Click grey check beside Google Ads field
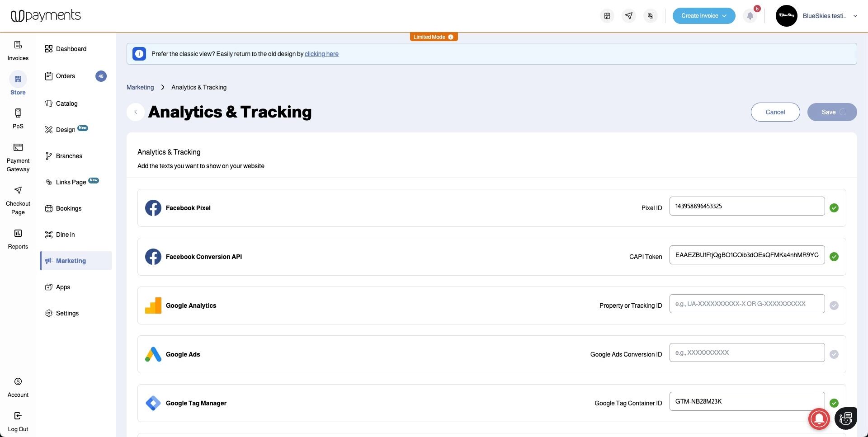Viewport: 868px width, 437px height. point(834,354)
